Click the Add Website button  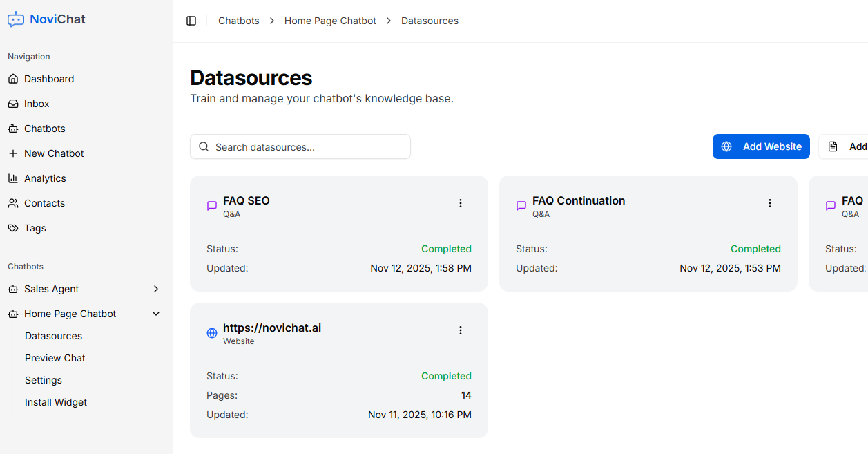pyautogui.click(x=761, y=146)
